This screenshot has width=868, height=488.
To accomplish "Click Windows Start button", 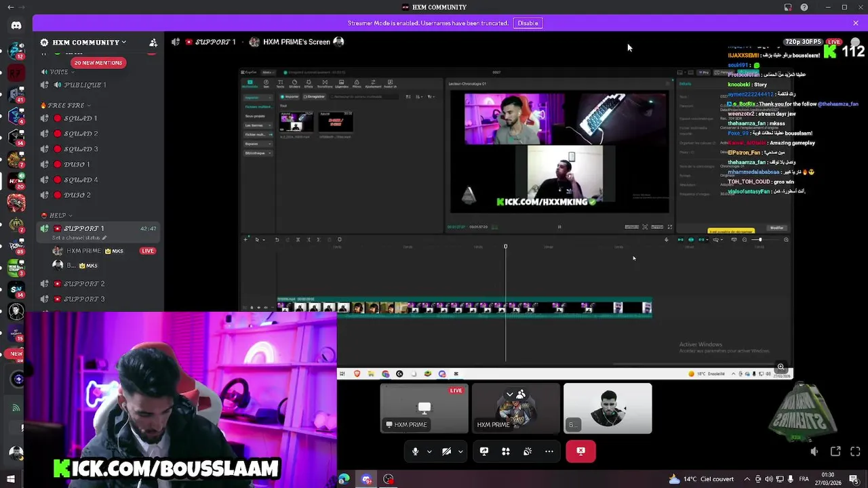I will click(x=10, y=479).
